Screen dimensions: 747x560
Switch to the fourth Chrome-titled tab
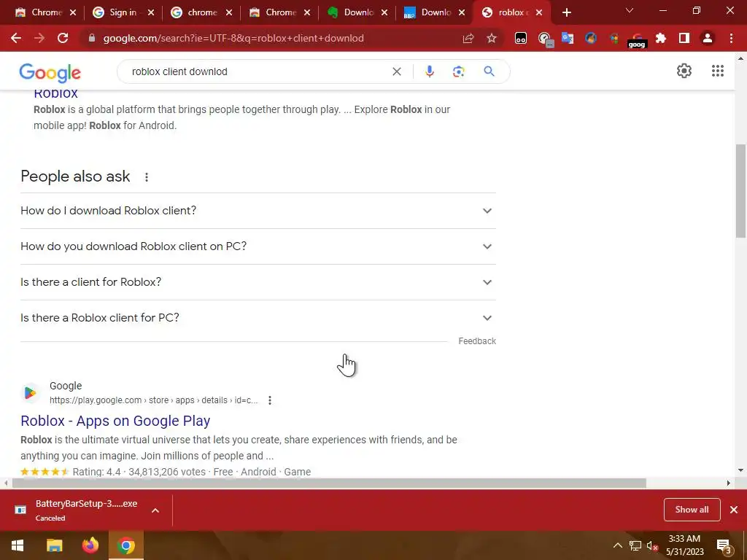pyautogui.click(x=279, y=12)
